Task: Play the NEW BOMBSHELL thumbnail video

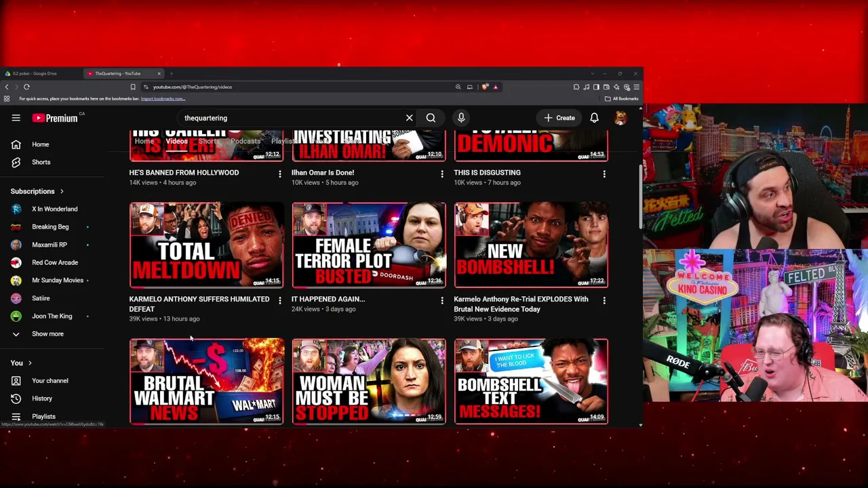Action: [531, 245]
